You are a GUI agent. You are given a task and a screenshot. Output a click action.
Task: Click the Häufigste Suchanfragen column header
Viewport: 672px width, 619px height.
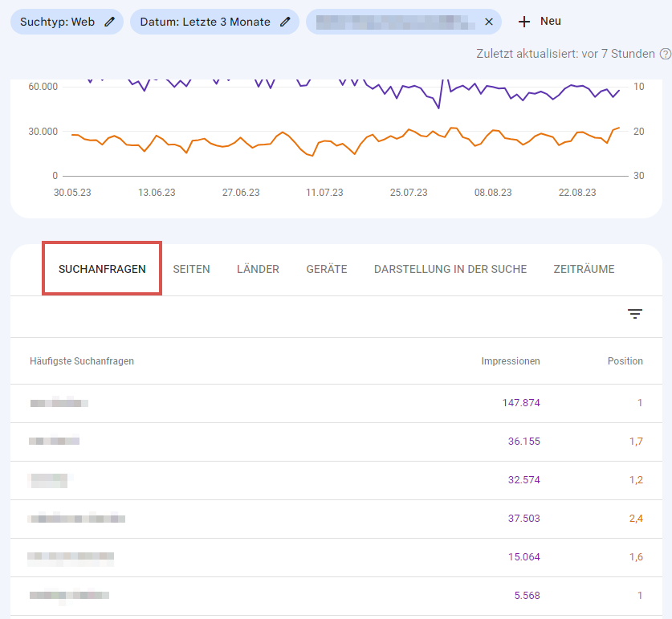[x=82, y=361]
